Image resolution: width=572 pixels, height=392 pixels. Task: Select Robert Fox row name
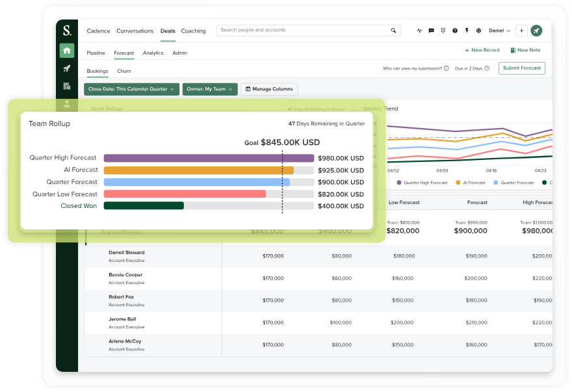click(x=121, y=297)
